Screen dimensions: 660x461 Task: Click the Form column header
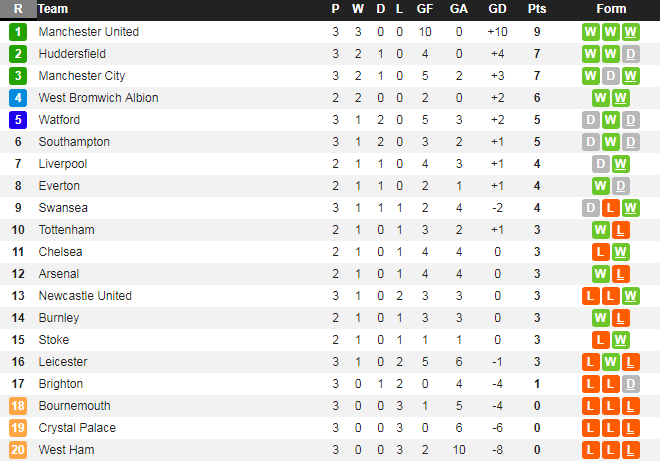pyautogui.click(x=611, y=9)
